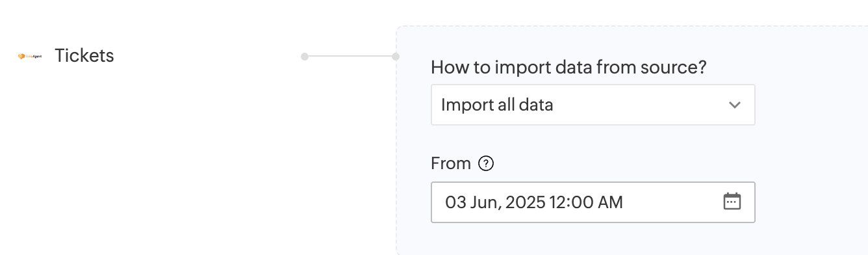Viewport: 868px width, 255px height.
Task: Expand the dropdown chevron arrow
Action: [735, 105]
